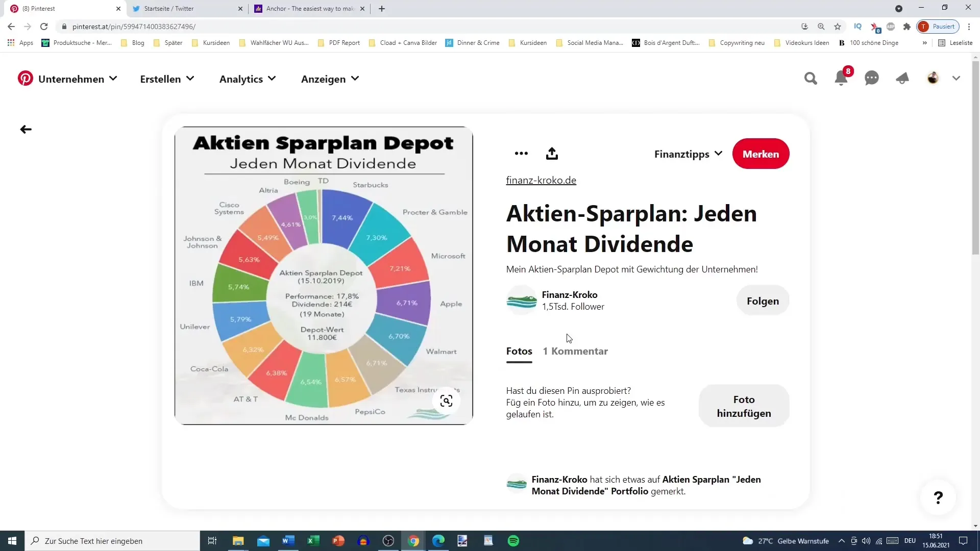Viewport: 980px width, 551px height.
Task: Open Aktien Sparplan Portfolio board link
Action: tap(646, 485)
